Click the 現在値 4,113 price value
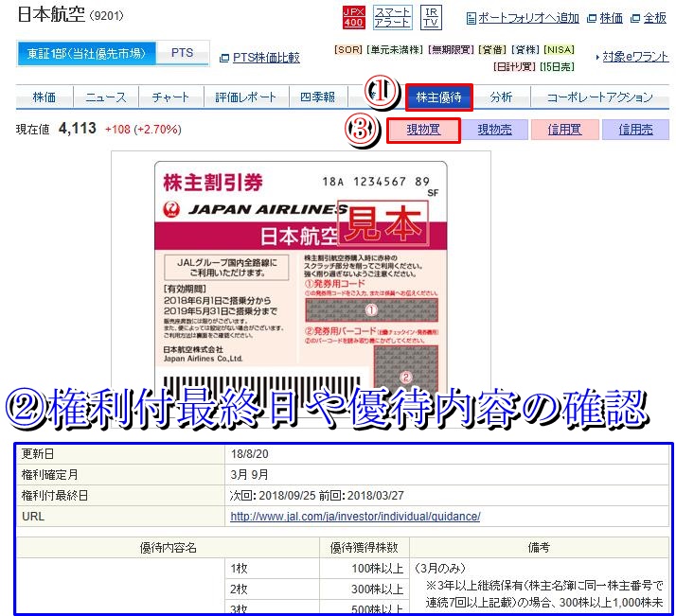The height and width of the screenshot is (616, 676). click(x=78, y=129)
